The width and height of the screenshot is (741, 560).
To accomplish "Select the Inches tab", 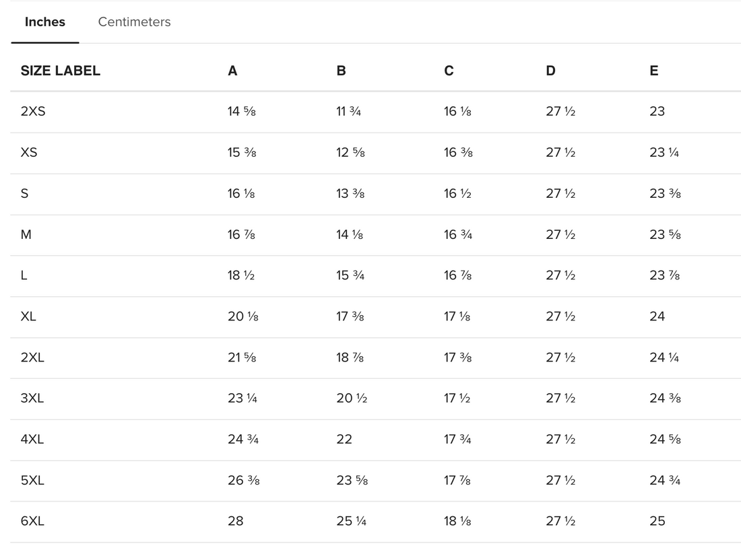I will (45, 22).
